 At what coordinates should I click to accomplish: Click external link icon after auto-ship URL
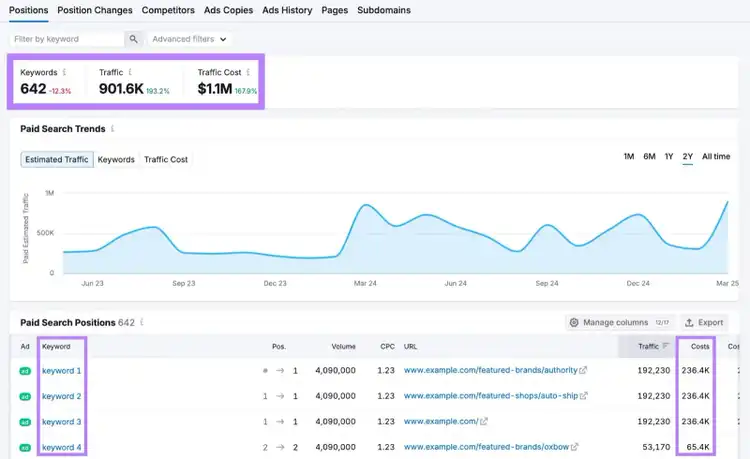point(584,396)
